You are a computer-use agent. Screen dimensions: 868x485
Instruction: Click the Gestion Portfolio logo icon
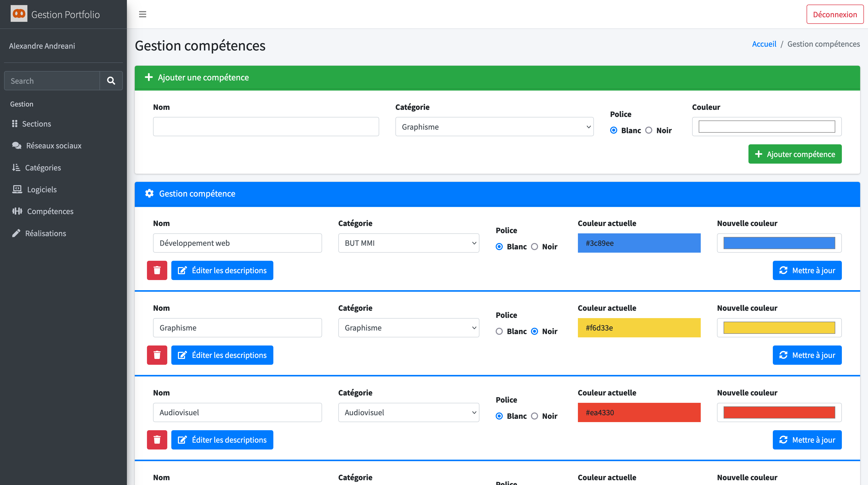pos(19,14)
